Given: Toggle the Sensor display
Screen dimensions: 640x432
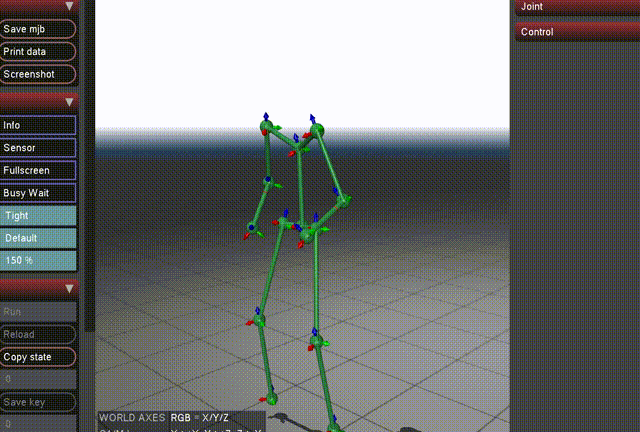Looking at the screenshot, I should coord(38,147).
